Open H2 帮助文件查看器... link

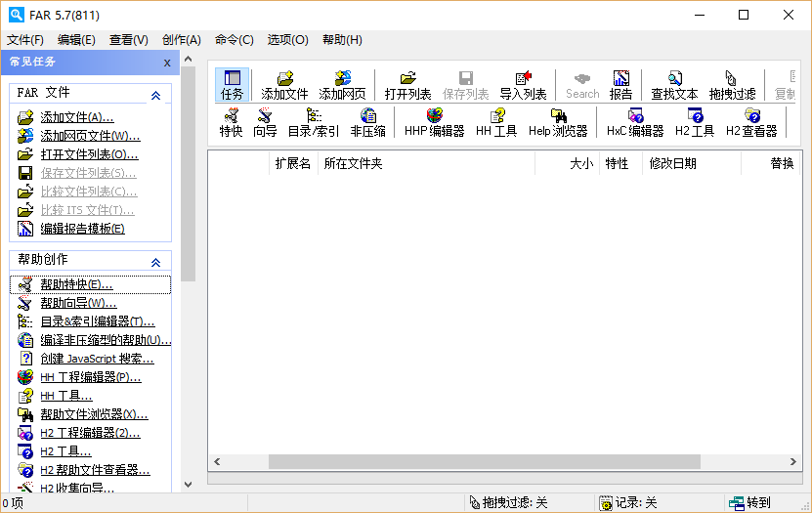click(x=96, y=471)
